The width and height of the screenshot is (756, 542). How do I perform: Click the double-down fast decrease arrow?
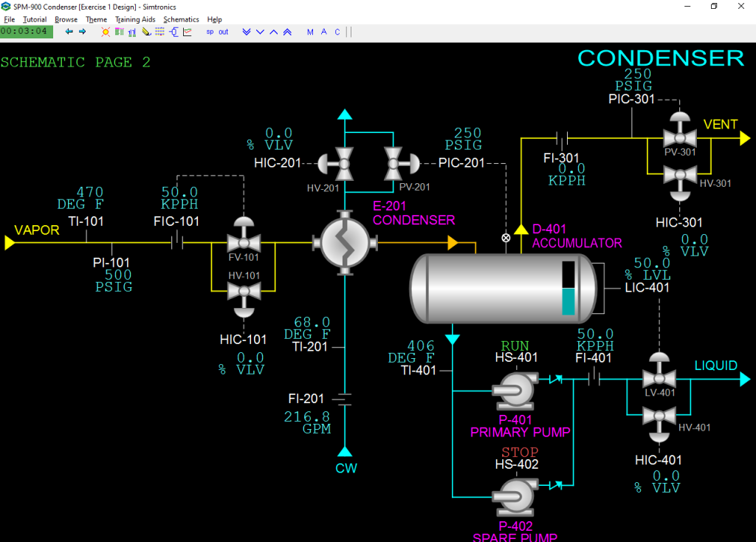pos(247,32)
